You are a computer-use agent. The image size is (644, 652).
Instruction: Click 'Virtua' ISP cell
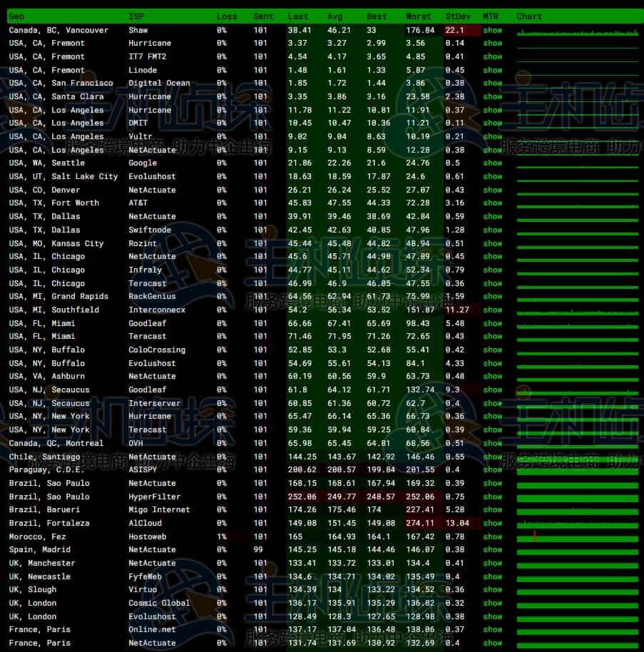point(143,590)
